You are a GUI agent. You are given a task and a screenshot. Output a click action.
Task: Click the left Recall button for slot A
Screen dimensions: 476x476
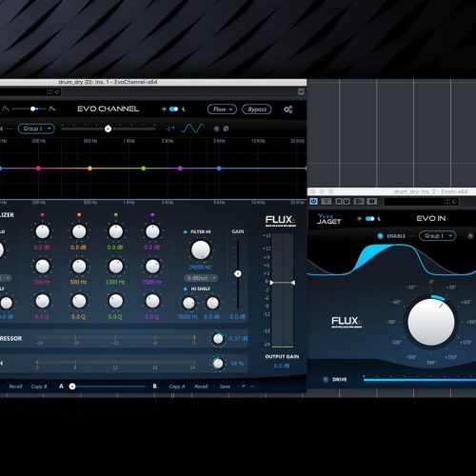tap(15, 387)
